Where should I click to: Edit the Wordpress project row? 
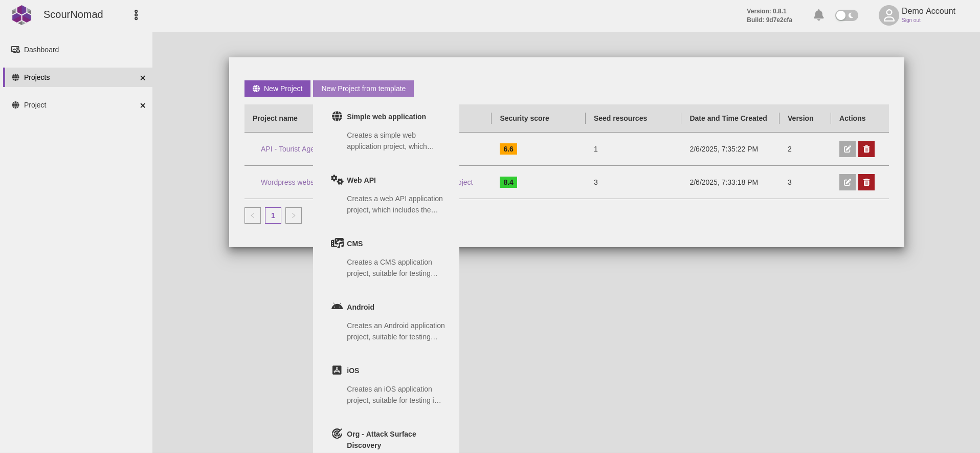[x=848, y=182]
